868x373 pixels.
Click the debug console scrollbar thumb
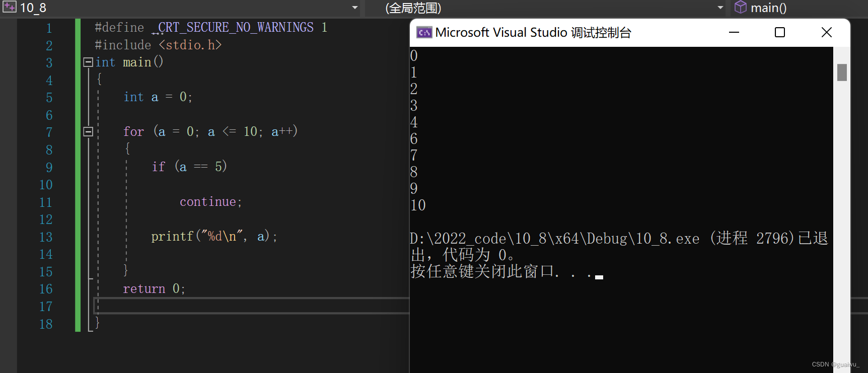[x=842, y=72]
